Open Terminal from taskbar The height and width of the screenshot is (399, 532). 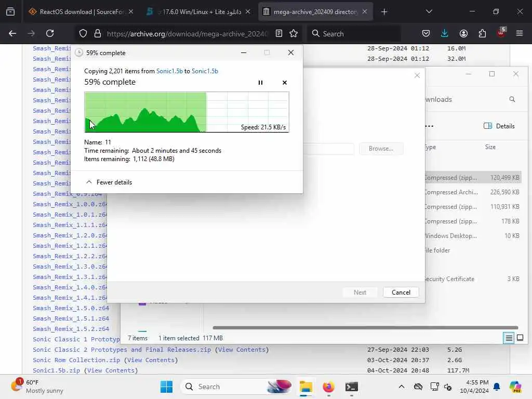click(x=352, y=387)
